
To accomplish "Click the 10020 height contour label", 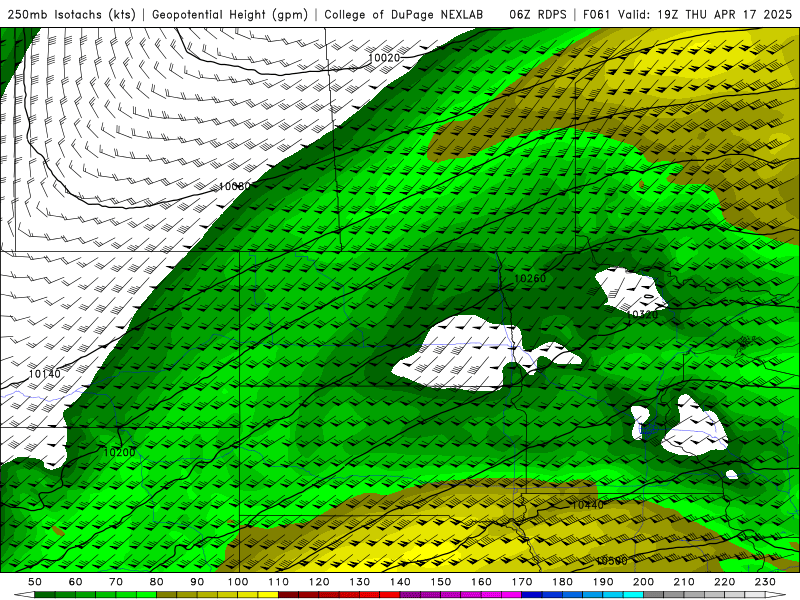I will click(x=384, y=58).
